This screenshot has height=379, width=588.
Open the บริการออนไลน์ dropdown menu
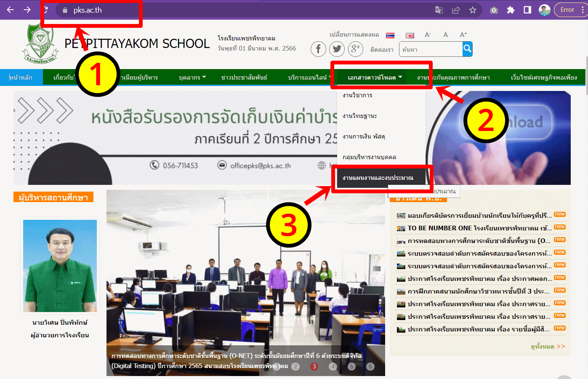(309, 77)
